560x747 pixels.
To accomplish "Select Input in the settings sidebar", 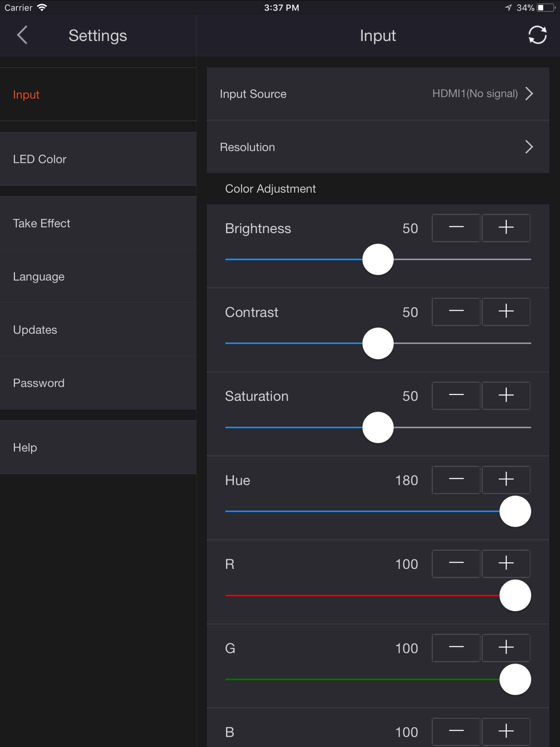I will click(98, 95).
